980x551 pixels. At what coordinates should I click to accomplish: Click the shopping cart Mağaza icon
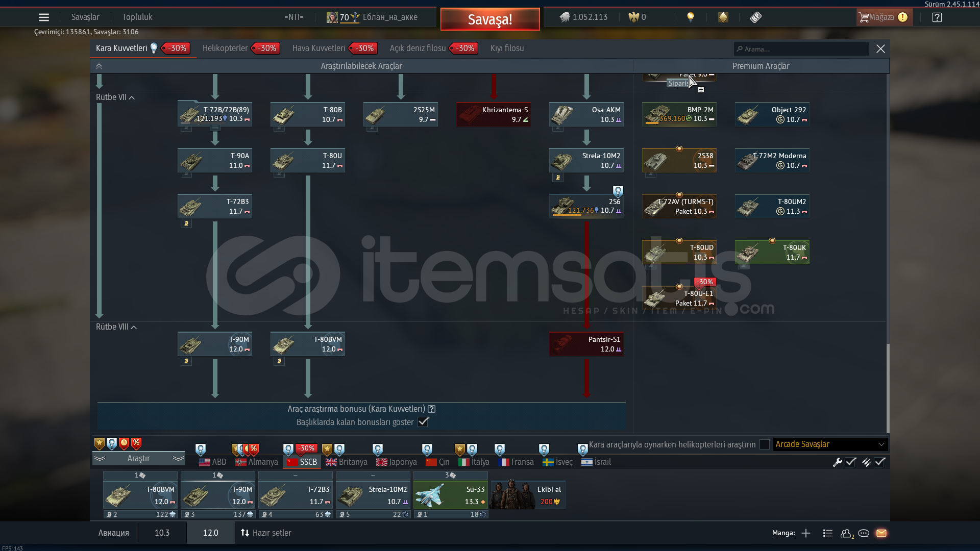[x=864, y=17]
